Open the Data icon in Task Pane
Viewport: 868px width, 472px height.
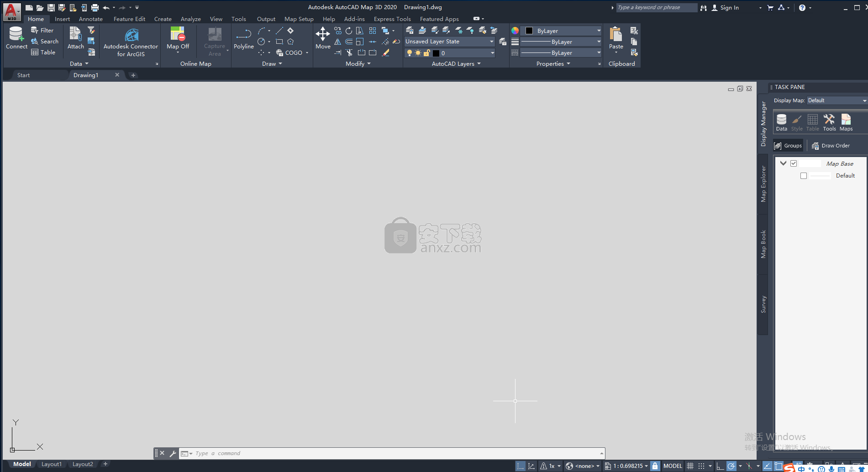pos(782,122)
